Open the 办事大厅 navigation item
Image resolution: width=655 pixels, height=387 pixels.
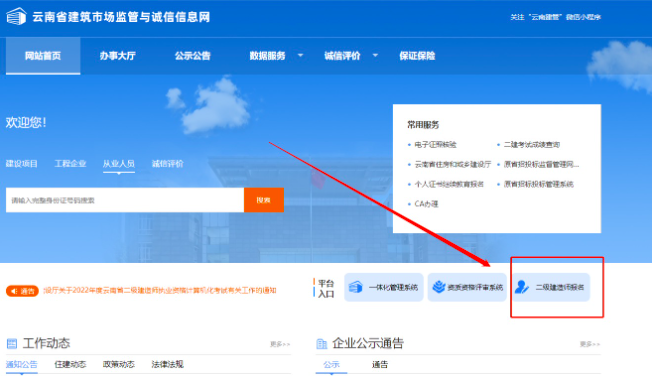117,56
